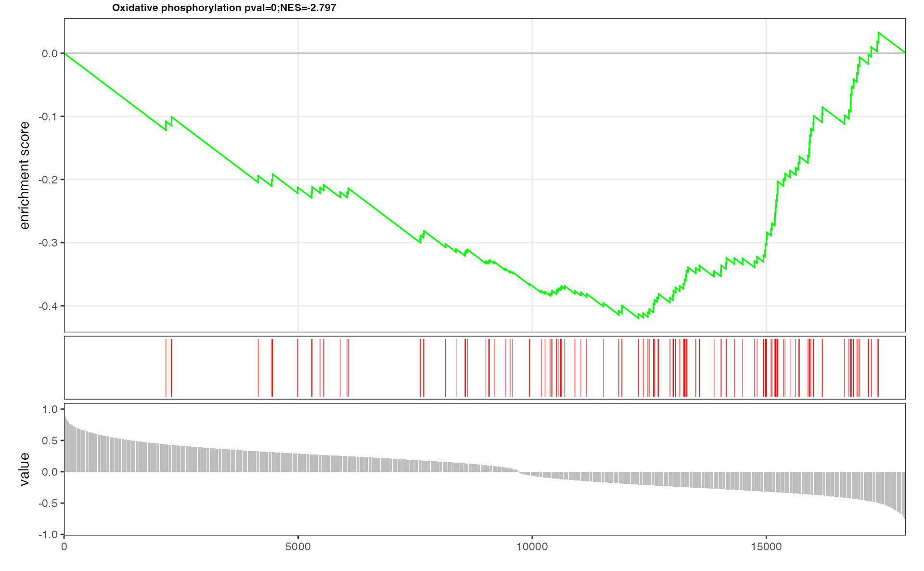Screen dimensions: 924x571
Task: Click where gray bars cross zero value
Action: tap(518, 472)
